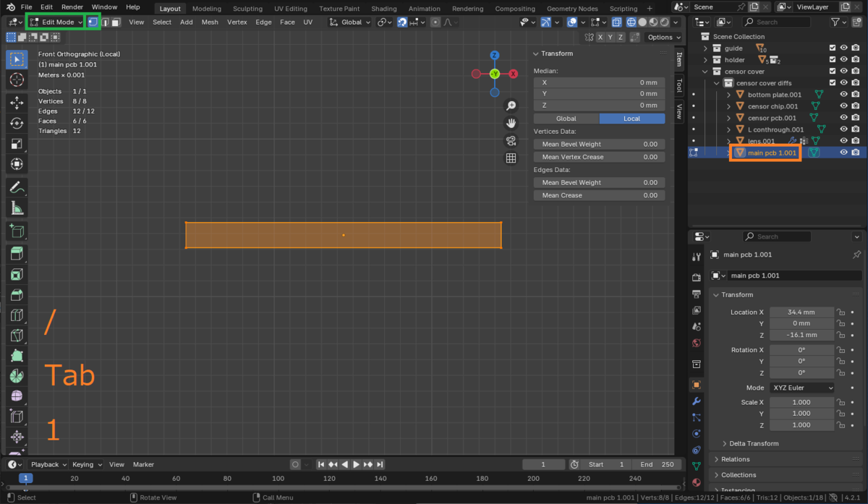Set transform space to Global
This screenshot has height=504, width=868.
[x=566, y=119]
